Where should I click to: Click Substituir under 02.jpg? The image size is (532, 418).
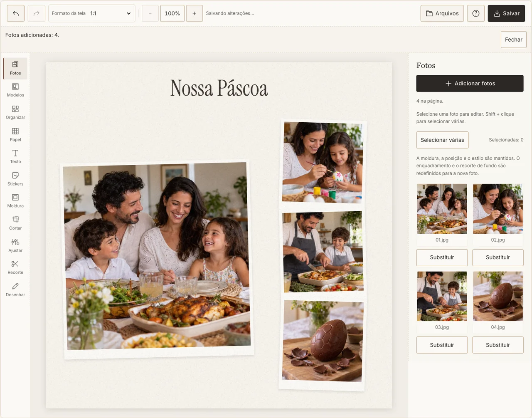tap(498, 257)
